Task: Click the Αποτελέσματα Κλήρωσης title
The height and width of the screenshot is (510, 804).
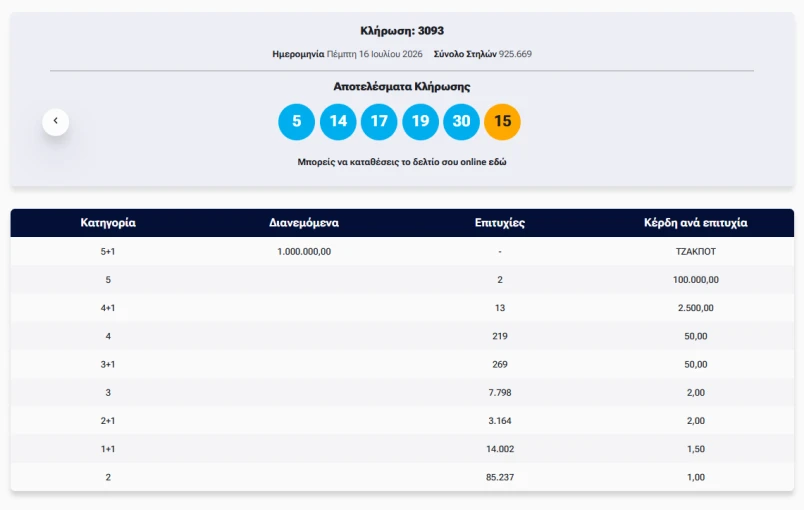Action: click(402, 86)
